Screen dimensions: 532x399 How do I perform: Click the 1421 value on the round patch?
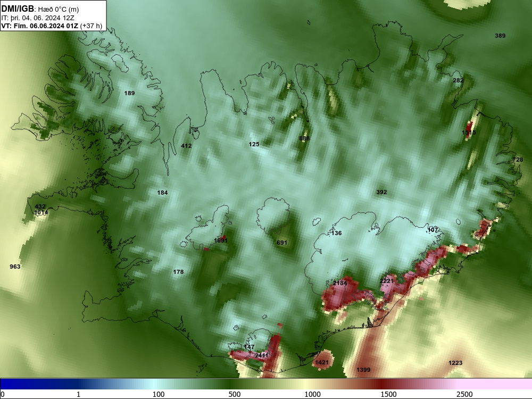[322, 362]
